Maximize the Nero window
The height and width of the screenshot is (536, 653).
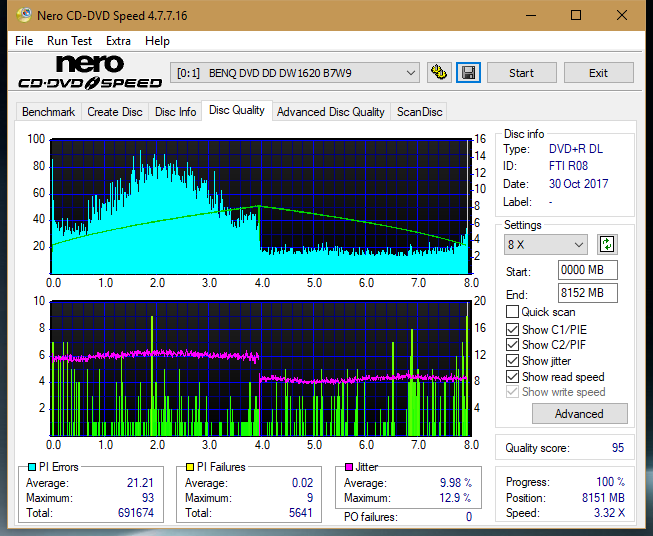(x=576, y=15)
